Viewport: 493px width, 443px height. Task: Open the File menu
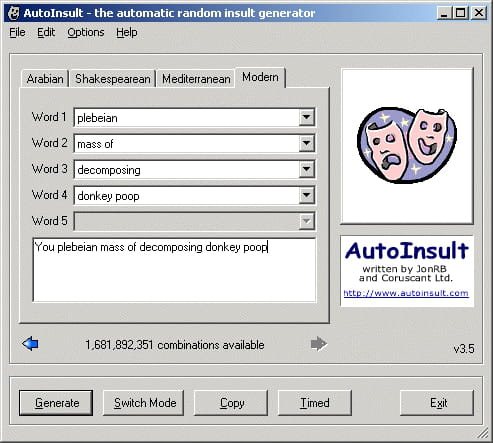tap(17, 32)
